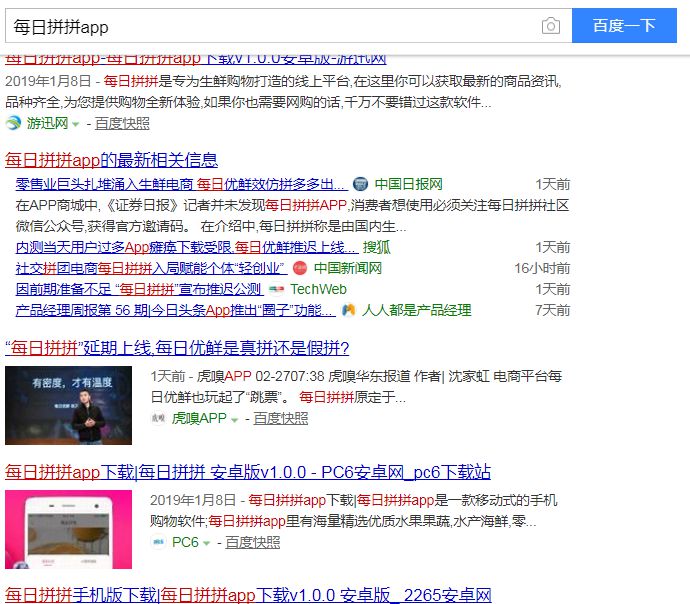690x604 pixels.
Task: Open the "每日拼拼"延期上线 result title
Action: tap(177, 348)
